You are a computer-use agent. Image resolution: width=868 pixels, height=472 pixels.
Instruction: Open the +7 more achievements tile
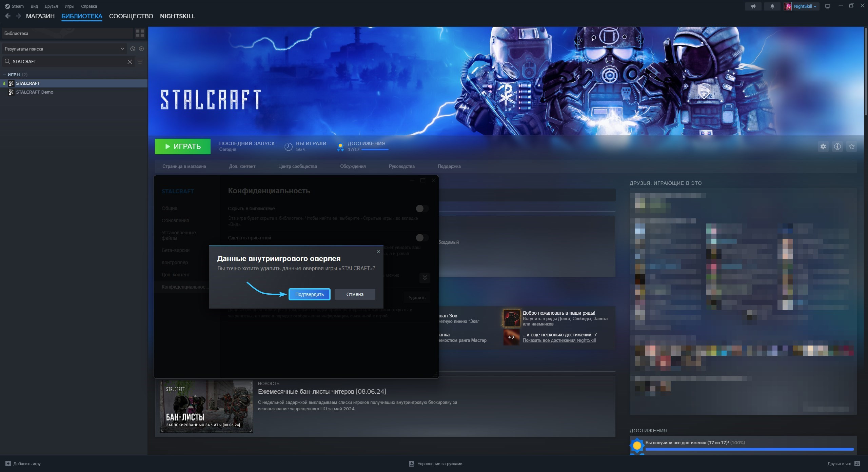[x=511, y=337]
